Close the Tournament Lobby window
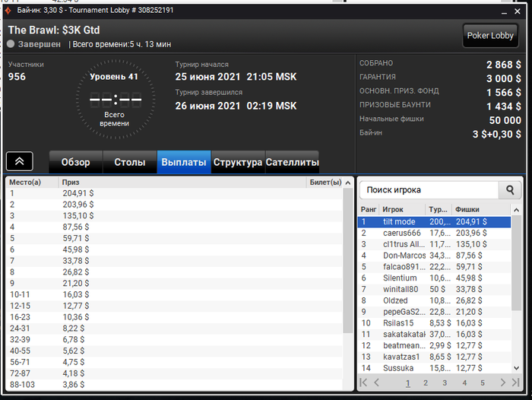Screen dimensions: 532x400 coord(518,11)
